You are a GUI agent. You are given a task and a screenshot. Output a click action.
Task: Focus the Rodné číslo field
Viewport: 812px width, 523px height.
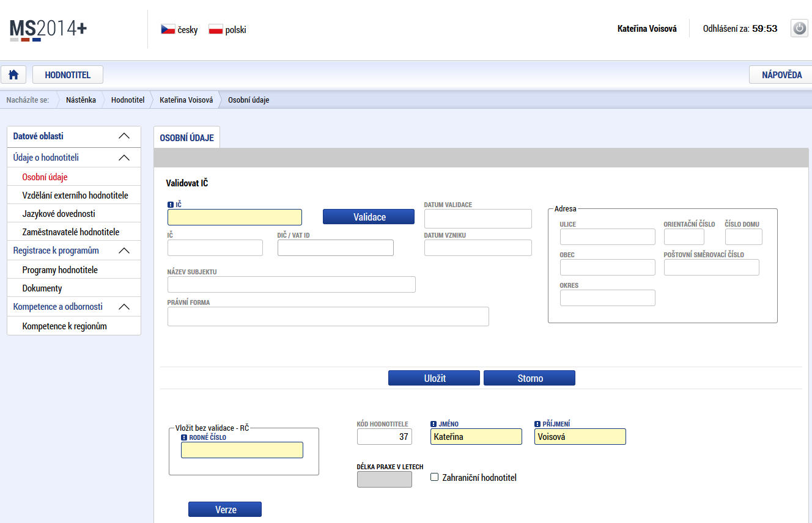pos(242,450)
